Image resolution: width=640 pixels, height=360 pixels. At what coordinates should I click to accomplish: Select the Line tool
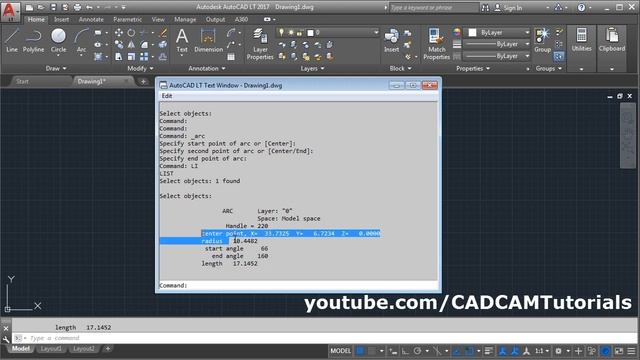click(11, 41)
